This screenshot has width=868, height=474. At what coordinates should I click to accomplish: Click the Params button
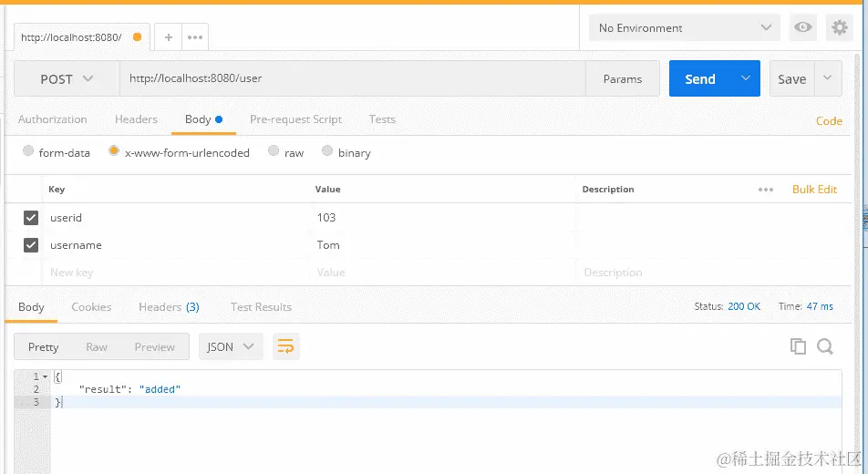point(622,78)
